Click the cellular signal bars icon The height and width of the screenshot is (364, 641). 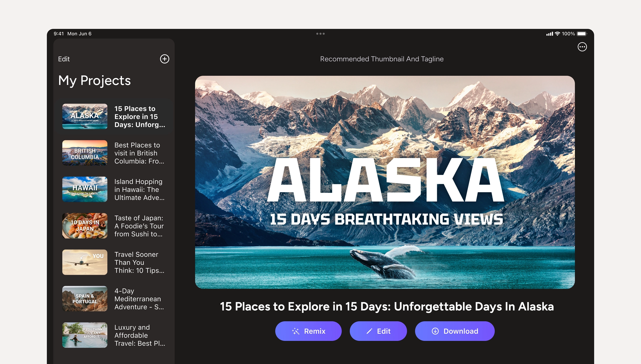[x=550, y=34]
